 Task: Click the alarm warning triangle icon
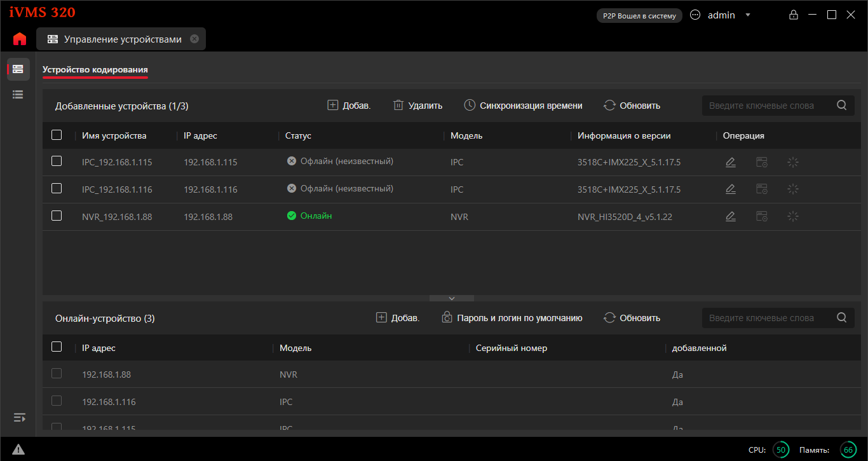click(18, 449)
